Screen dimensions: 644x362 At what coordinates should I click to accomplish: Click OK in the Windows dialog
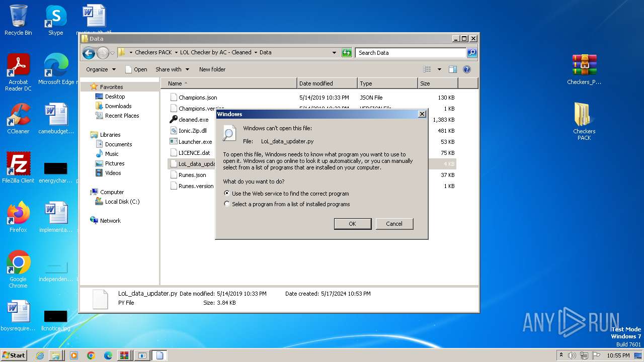click(353, 224)
